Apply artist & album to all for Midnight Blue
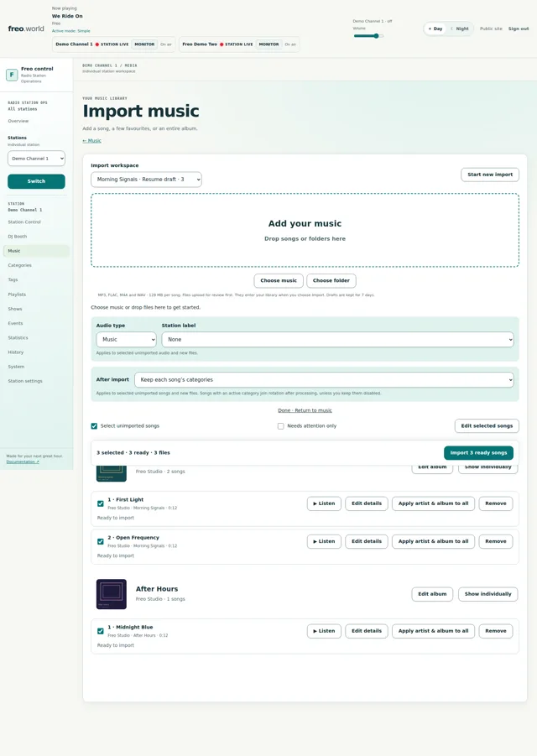The width and height of the screenshot is (537, 756). (433, 631)
